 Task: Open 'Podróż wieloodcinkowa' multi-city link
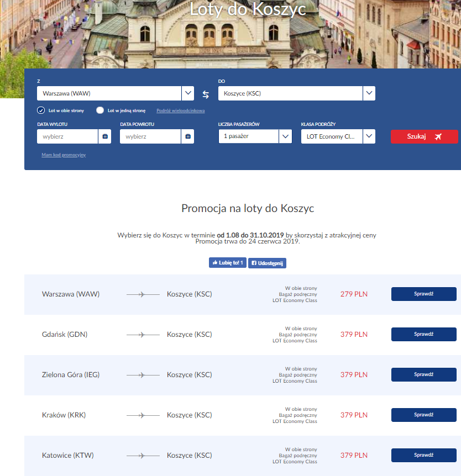click(x=181, y=110)
